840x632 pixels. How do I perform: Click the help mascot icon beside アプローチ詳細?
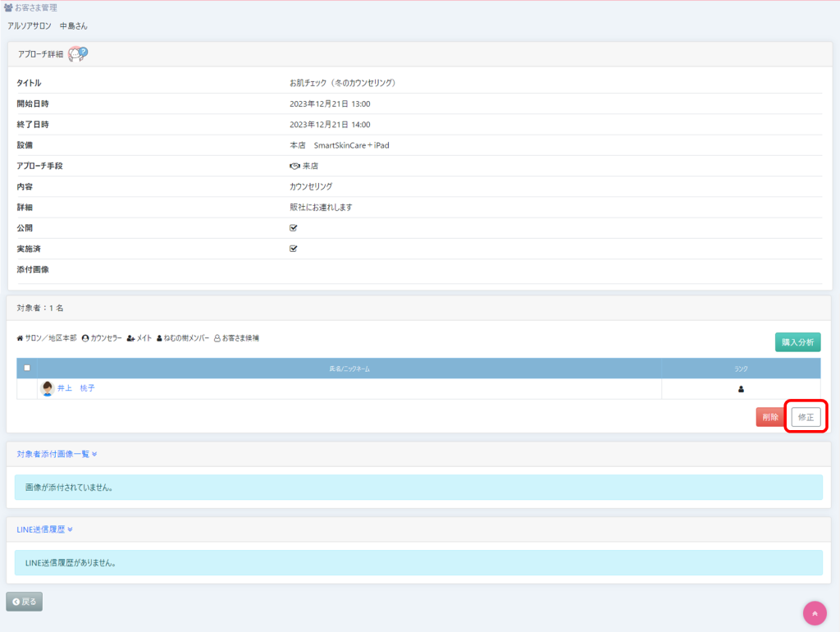[78, 54]
